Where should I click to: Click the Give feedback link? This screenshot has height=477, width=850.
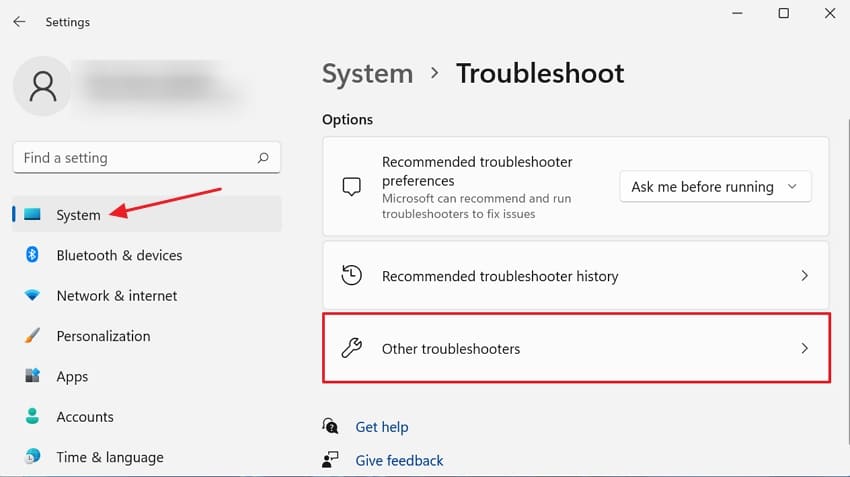coord(400,461)
